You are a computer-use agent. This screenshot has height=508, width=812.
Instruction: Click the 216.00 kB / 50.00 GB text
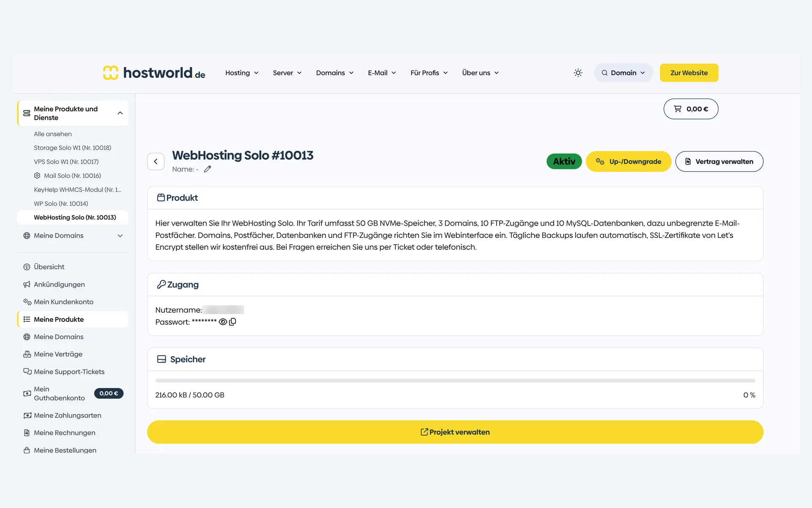click(x=190, y=395)
